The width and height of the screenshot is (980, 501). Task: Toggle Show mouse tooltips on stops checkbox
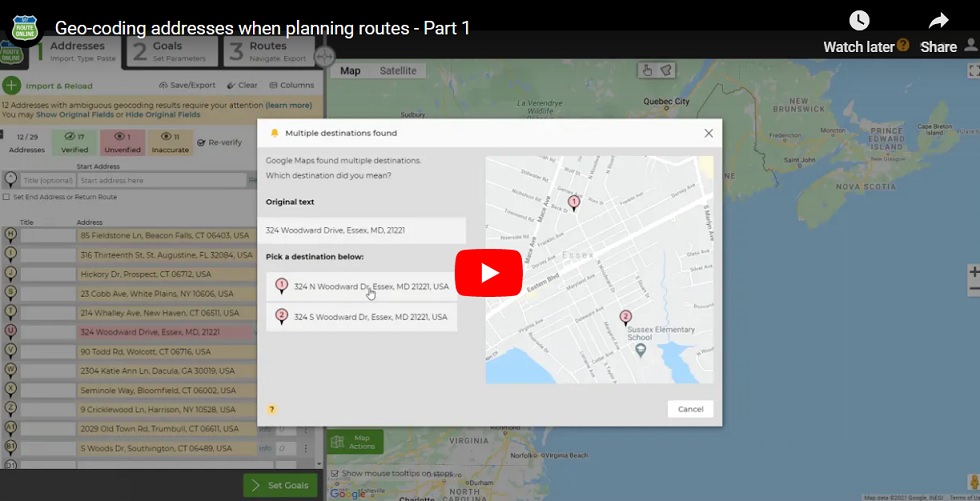334,474
